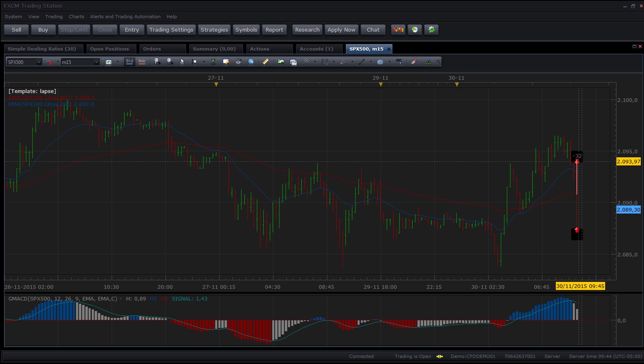Click the link chart icon beside the symbol box

coord(49,62)
